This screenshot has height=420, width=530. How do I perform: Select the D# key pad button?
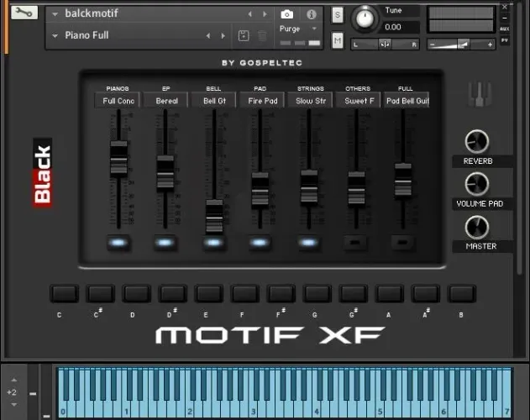(173, 293)
